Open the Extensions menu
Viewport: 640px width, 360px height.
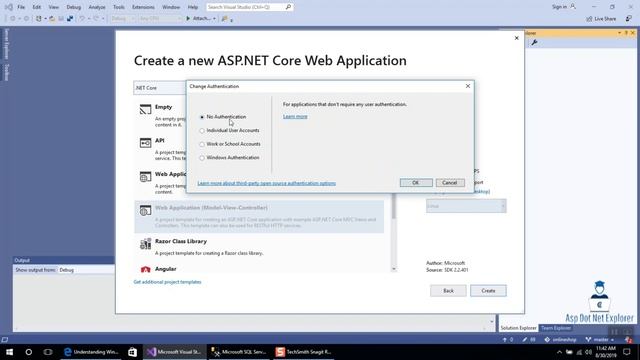pos(143,7)
